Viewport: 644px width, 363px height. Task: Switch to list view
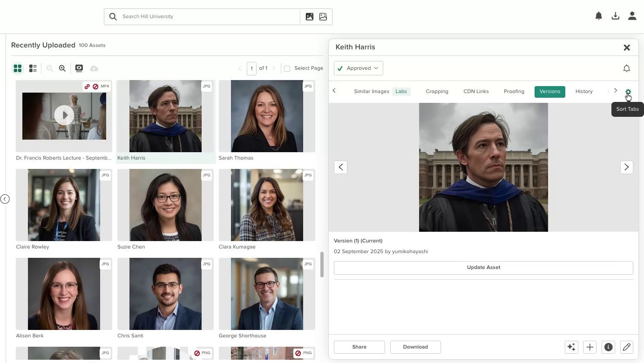[33, 68]
